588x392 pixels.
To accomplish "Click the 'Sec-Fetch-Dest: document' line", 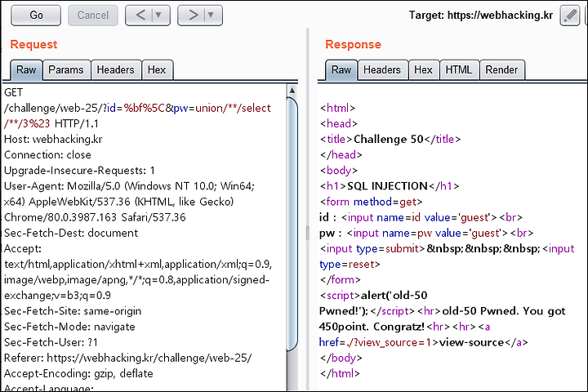I will tap(71, 233).
